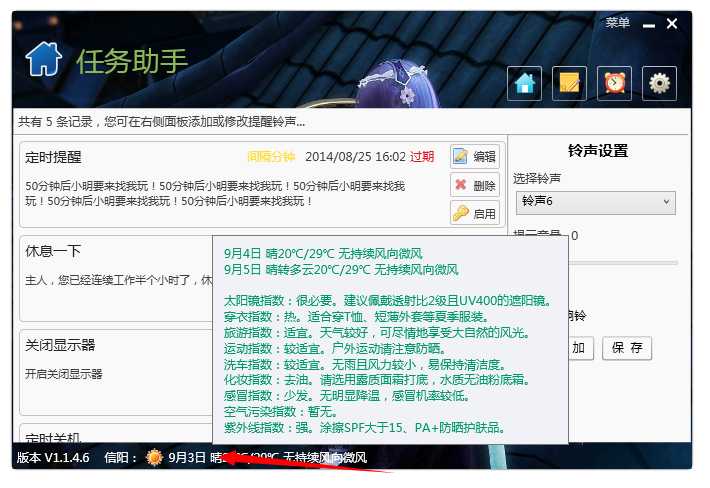Image resolution: width=710 pixels, height=488 pixels.
Task: Click the 空气污染指数 line in weather popup
Action: (x=281, y=412)
